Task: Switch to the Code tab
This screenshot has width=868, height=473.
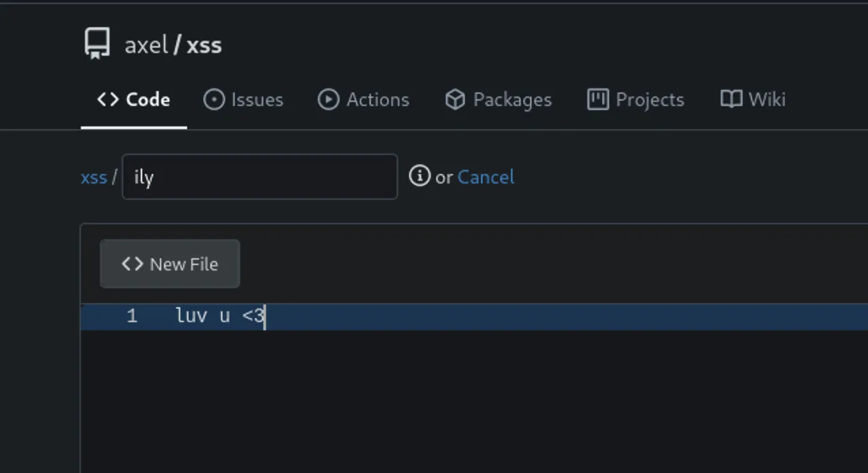Action: click(x=134, y=99)
